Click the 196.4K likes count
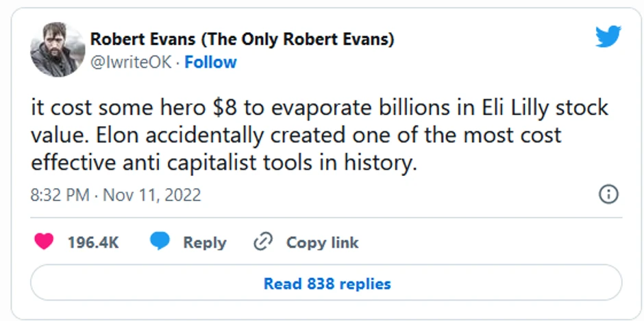The image size is (644, 321). tap(93, 242)
